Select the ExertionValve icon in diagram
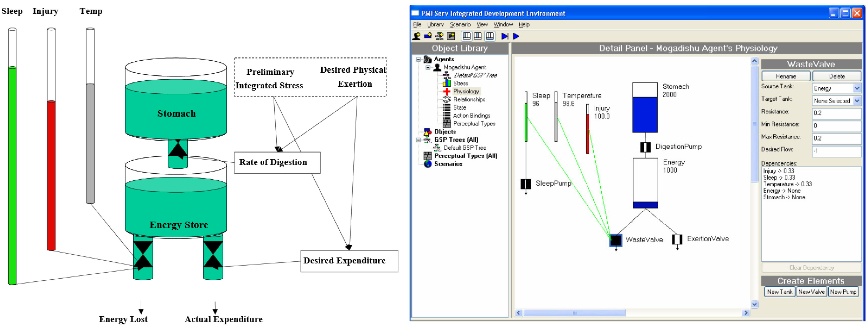868x327 pixels. pyautogui.click(x=677, y=239)
